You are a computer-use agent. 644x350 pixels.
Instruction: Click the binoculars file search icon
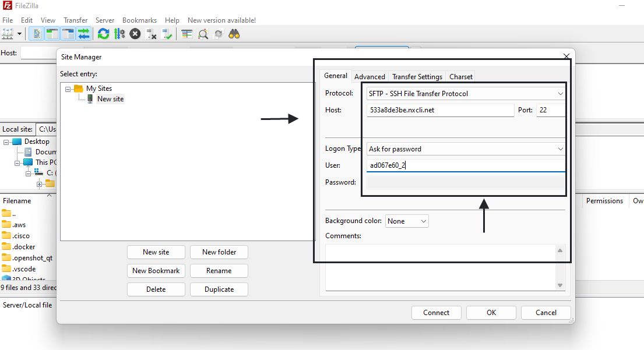click(x=234, y=34)
